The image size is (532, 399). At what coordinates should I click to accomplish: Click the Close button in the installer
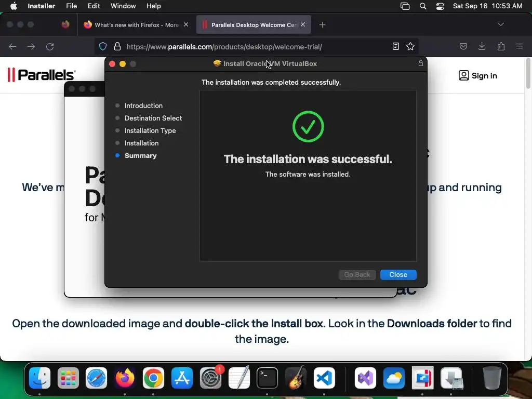tap(398, 274)
